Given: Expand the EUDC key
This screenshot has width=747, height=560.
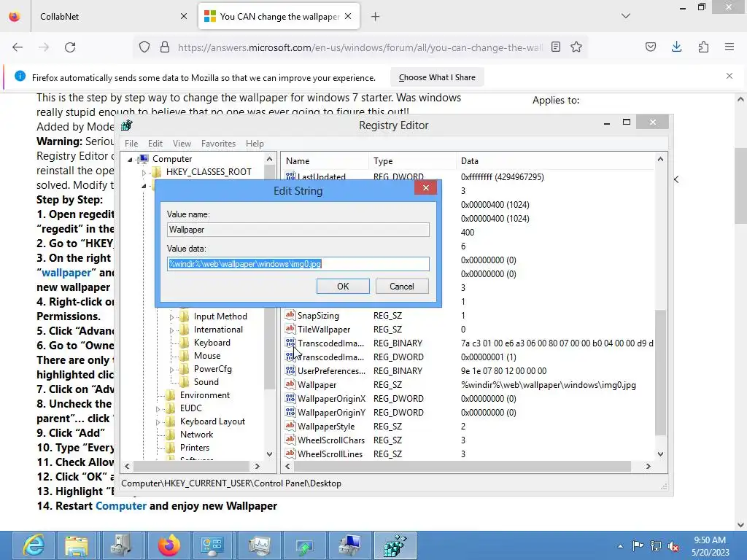Looking at the screenshot, I should [x=158, y=408].
